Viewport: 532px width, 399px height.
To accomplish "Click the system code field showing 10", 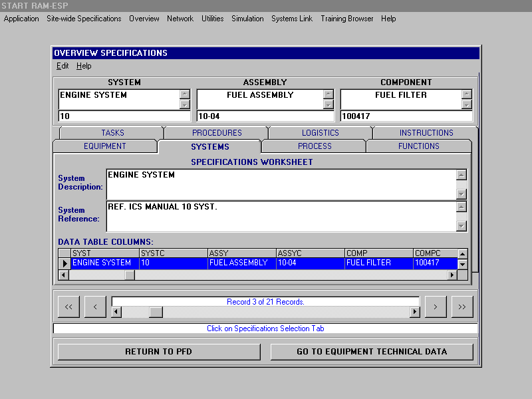I will pyautogui.click(x=124, y=116).
